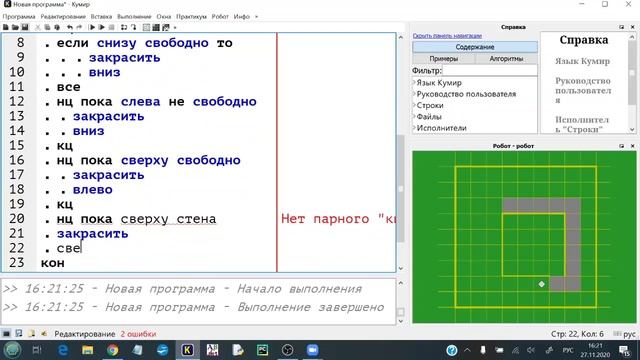This screenshot has height=360, width=640.
Task: Open File Explorer from the taskbar
Action: tap(87, 350)
